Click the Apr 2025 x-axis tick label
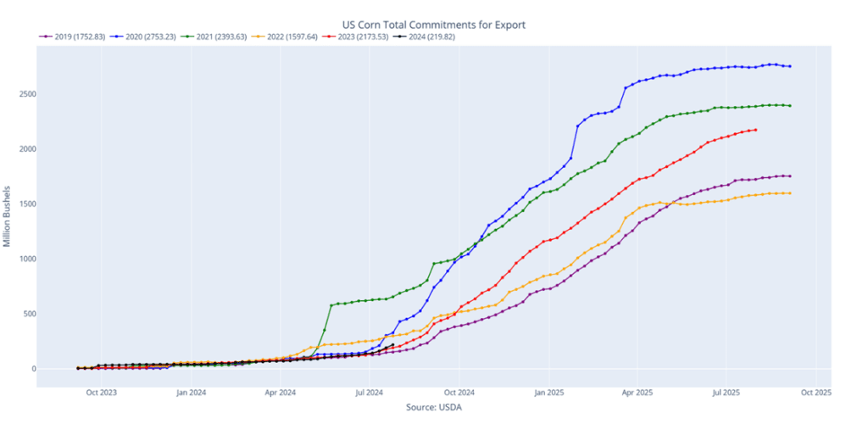The height and width of the screenshot is (424, 868). point(637,393)
